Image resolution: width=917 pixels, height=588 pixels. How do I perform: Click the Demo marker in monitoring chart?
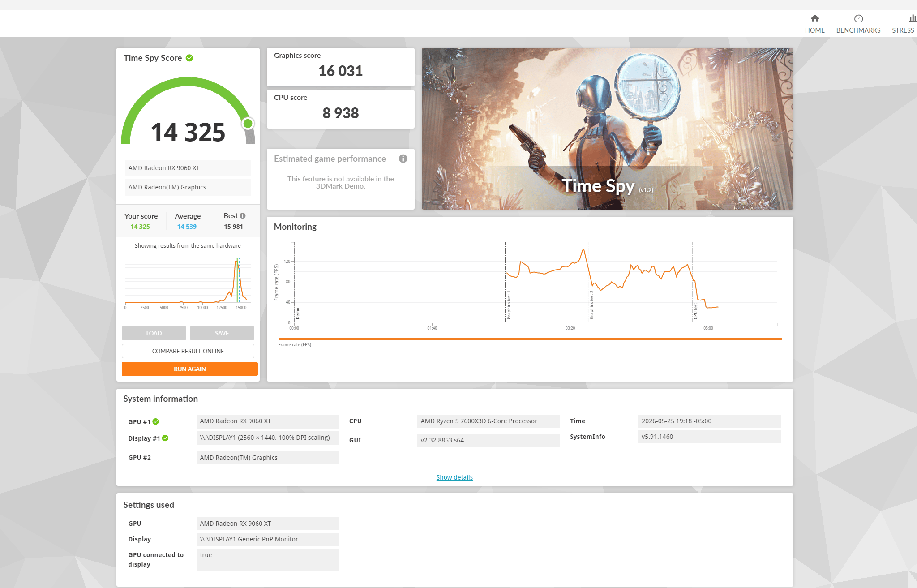pyautogui.click(x=298, y=313)
